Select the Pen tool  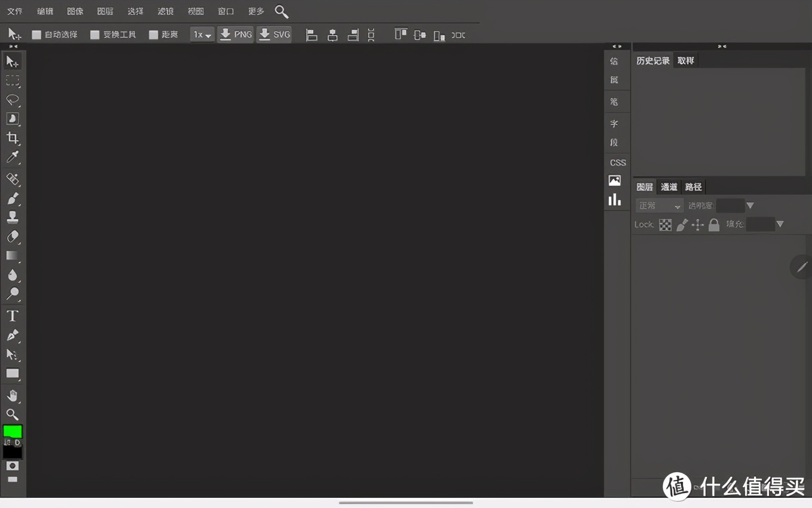pos(13,335)
